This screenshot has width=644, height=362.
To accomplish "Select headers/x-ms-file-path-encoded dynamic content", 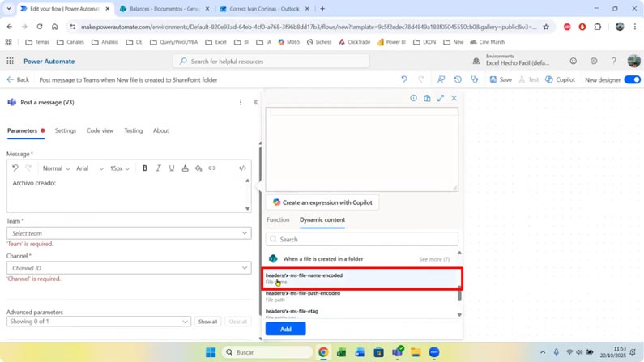I will (360, 296).
